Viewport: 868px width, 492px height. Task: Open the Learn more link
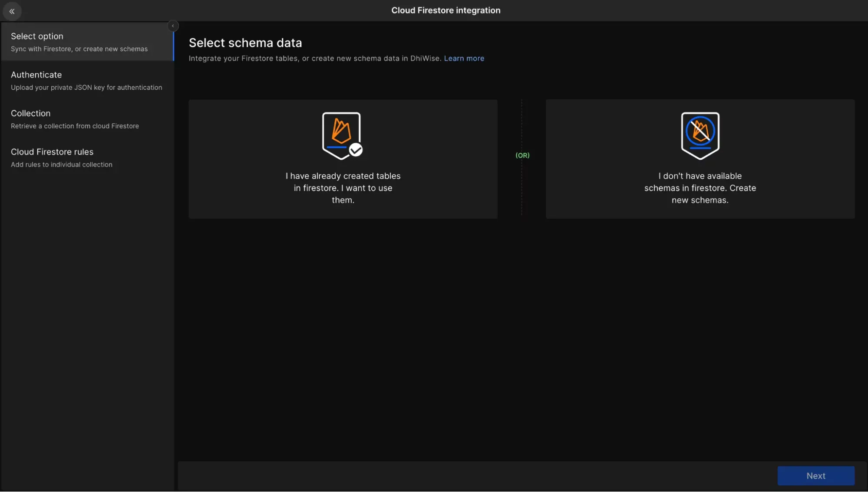464,59
